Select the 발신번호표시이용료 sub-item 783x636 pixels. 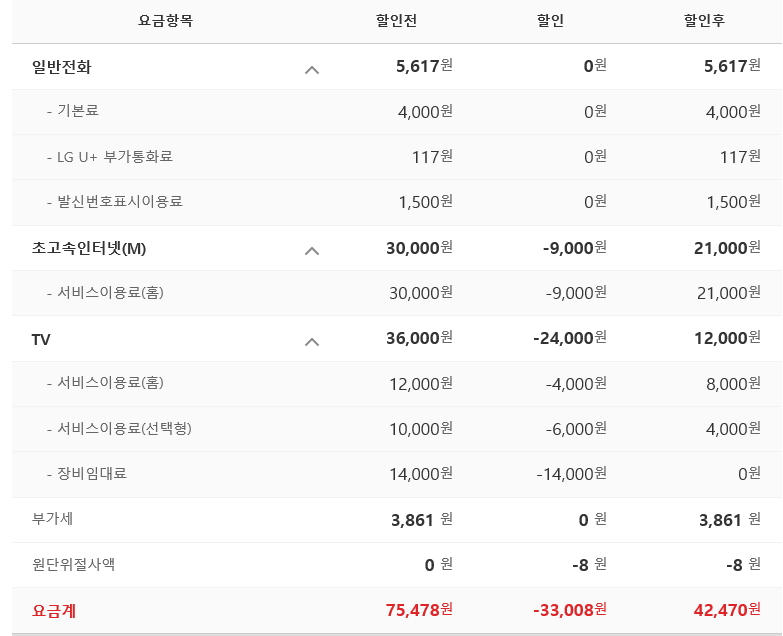(120, 202)
